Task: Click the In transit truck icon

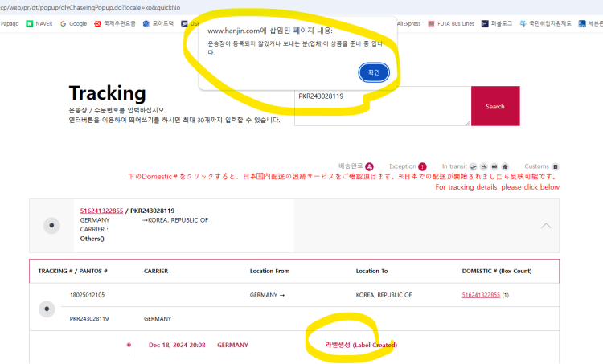Action: 494,166
